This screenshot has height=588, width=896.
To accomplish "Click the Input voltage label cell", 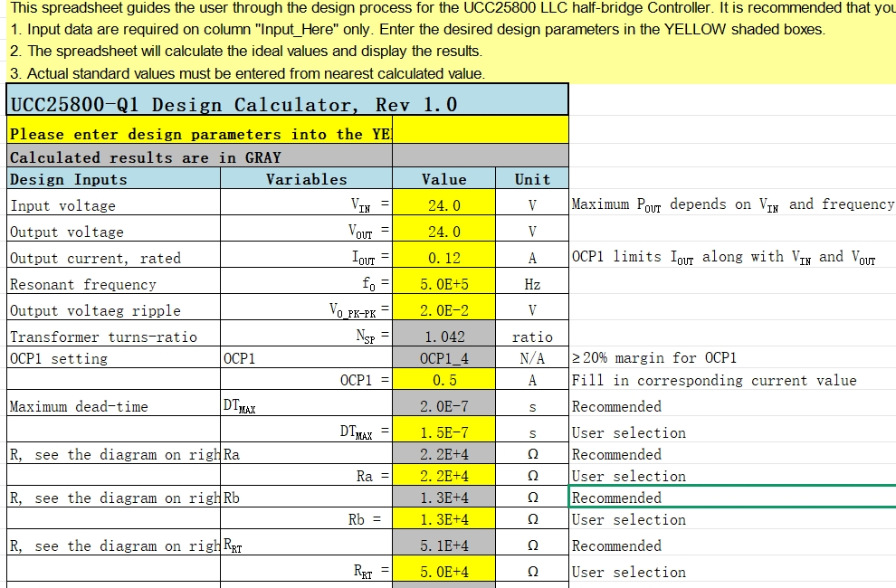I will (x=113, y=204).
